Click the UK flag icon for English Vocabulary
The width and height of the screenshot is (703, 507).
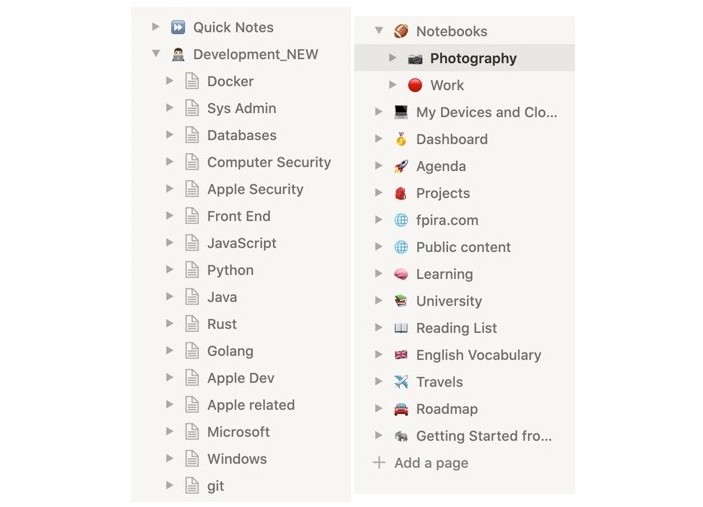(401, 355)
